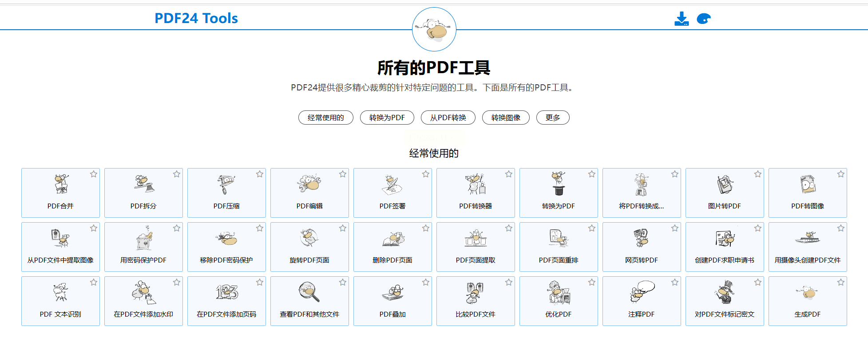Open the 转换为PDF tool card label
The height and width of the screenshot is (345, 868).
(x=559, y=206)
